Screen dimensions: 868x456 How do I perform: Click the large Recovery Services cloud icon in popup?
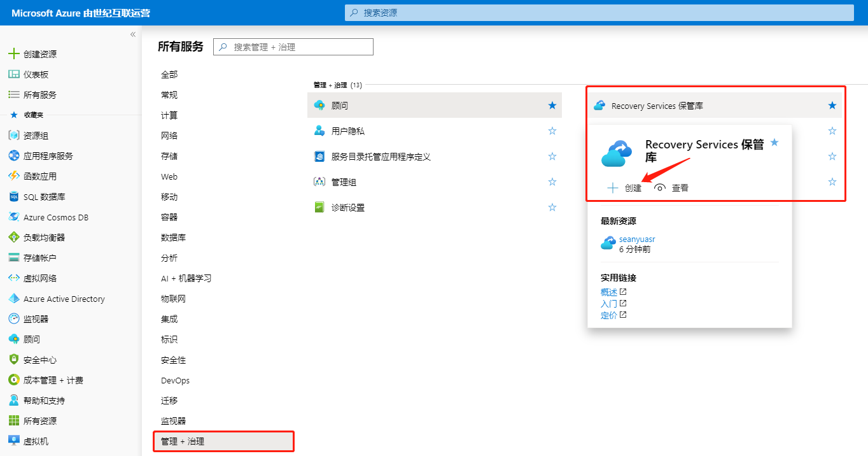[x=617, y=154]
